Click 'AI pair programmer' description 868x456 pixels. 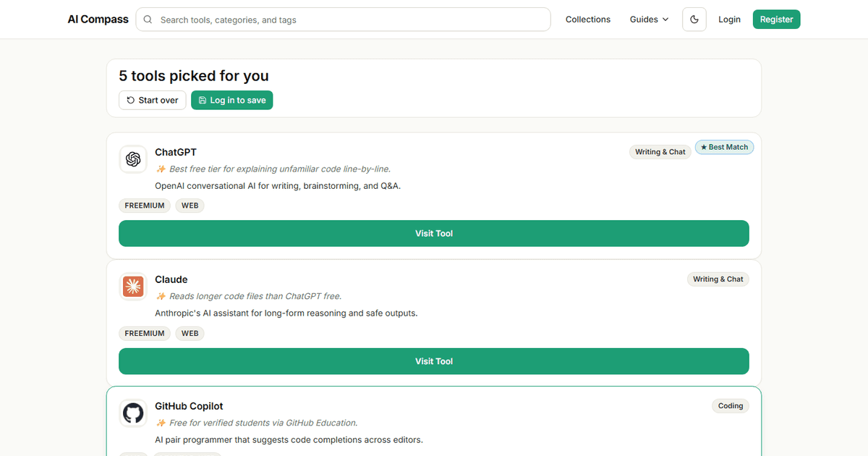(289, 440)
